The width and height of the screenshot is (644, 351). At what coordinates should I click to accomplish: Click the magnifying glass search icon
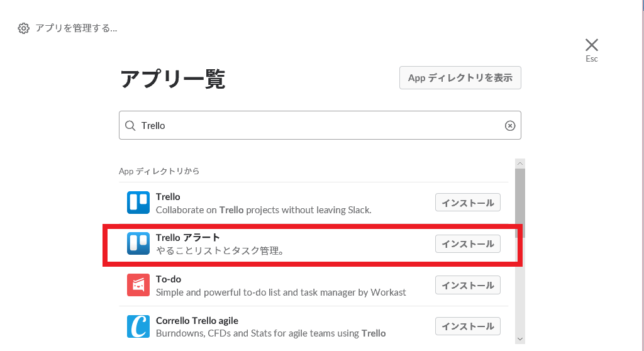[x=130, y=126]
